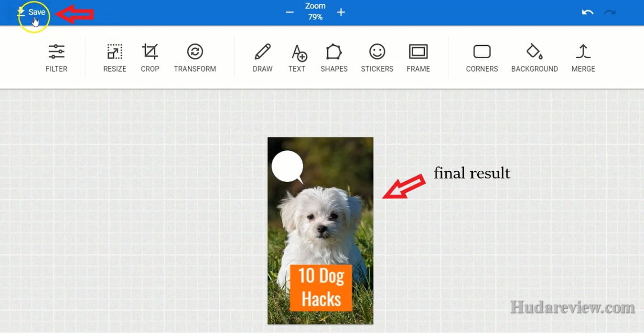
Task: Open the Corners tool
Action: pyautogui.click(x=482, y=58)
